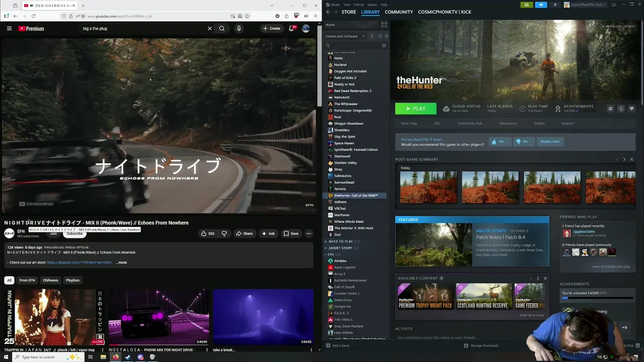The height and width of the screenshot is (362, 644).
Task: Open Steam notifications bell
Action: [x=555, y=5]
